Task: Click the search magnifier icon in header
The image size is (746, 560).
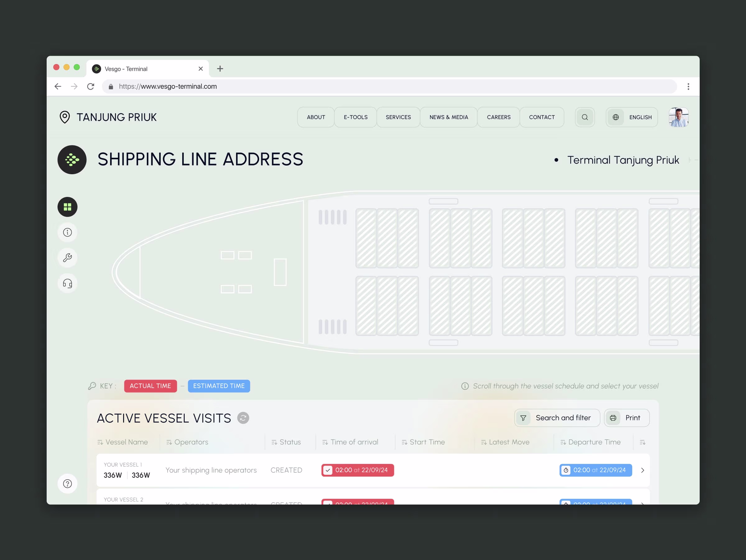Action: [x=585, y=117]
